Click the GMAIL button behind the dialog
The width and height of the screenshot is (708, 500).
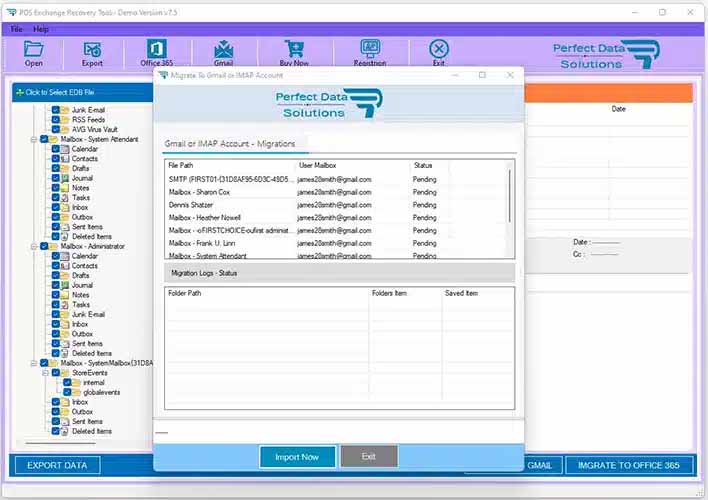click(x=543, y=466)
